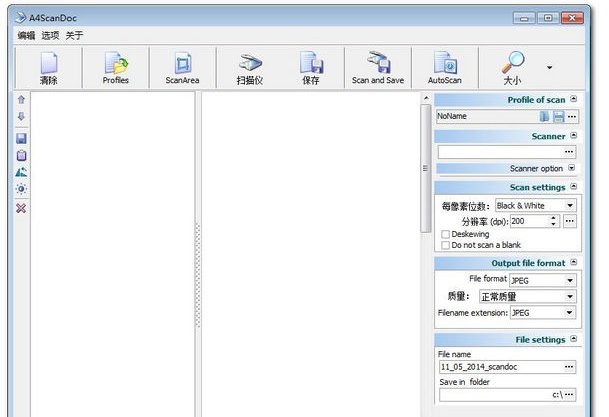Click the splitter handle between page list and preview
Screen dimensions: 609x417
(198, 276)
